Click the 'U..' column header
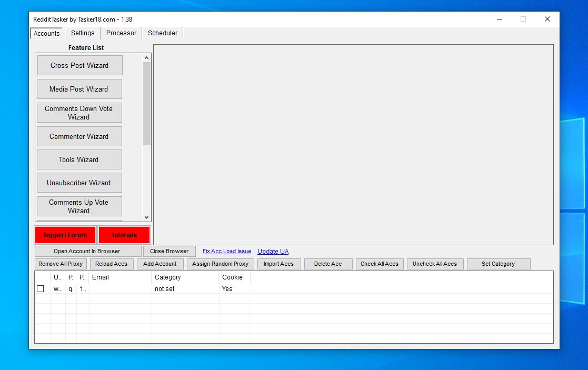 [x=58, y=277]
